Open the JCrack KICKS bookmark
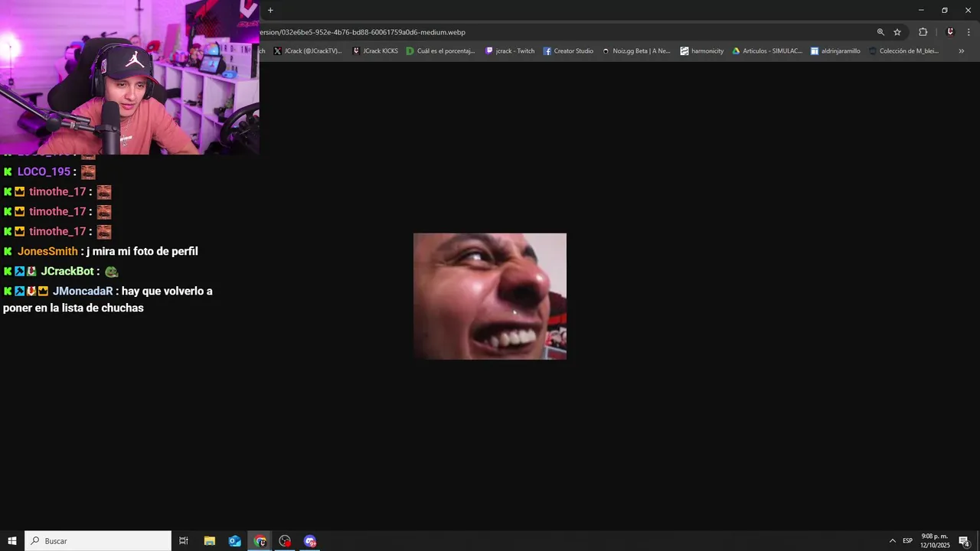The width and height of the screenshot is (980, 551). click(375, 51)
